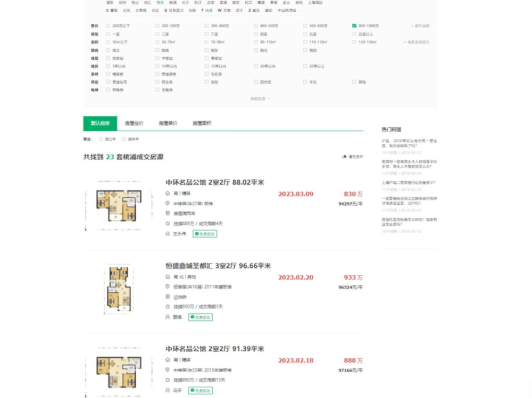This screenshot has height=398, width=532.
Task: Open floor plan thumbnail of 91.39平米 listing
Action: (x=119, y=372)
